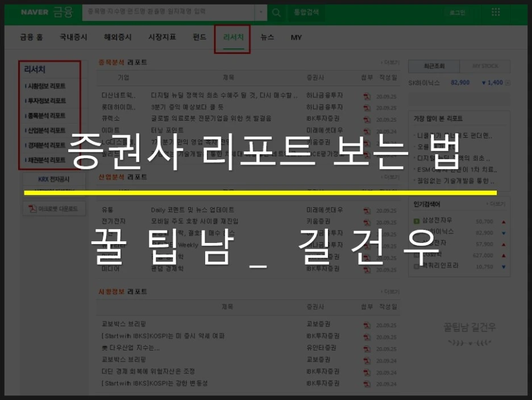The width and height of the screenshot is (532, 400).
Task: Click the magnifier search icon
Action: pos(277,13)
